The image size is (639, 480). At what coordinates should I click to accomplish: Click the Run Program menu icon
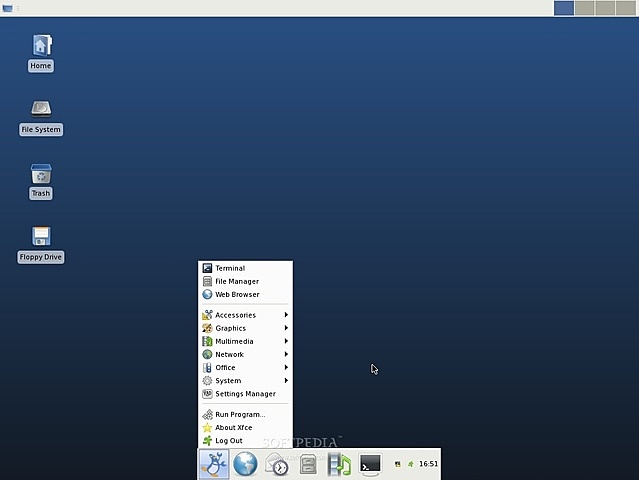click(207, 414)
